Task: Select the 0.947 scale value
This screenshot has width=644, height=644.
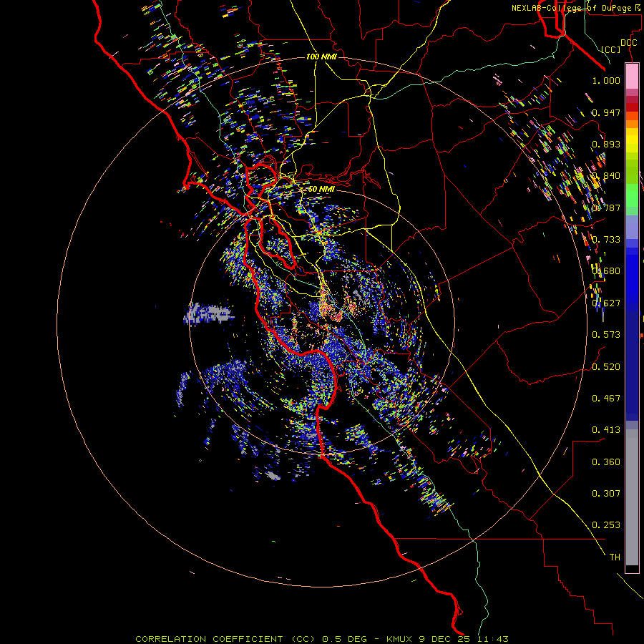Action: pyautogui.click(x=606, y=112)
